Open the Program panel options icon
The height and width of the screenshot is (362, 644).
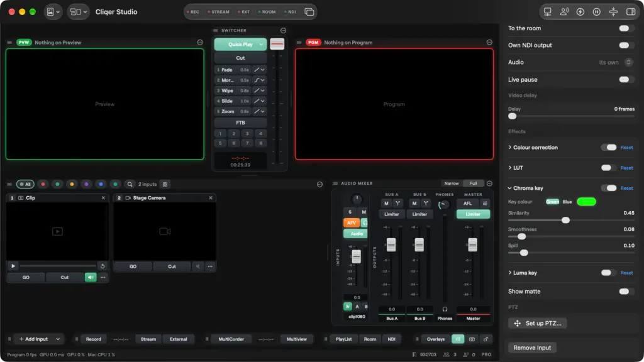(489, 42)
